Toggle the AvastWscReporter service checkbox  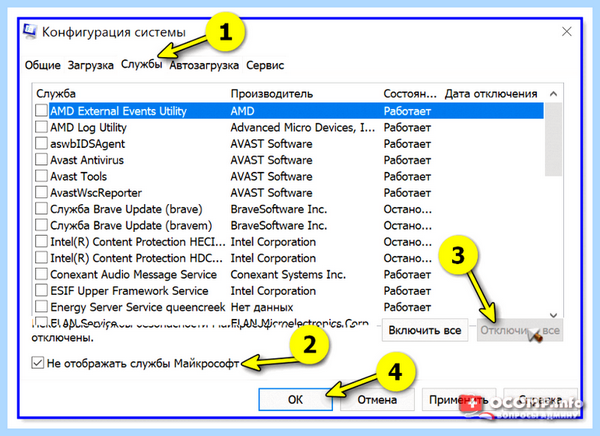41,193
